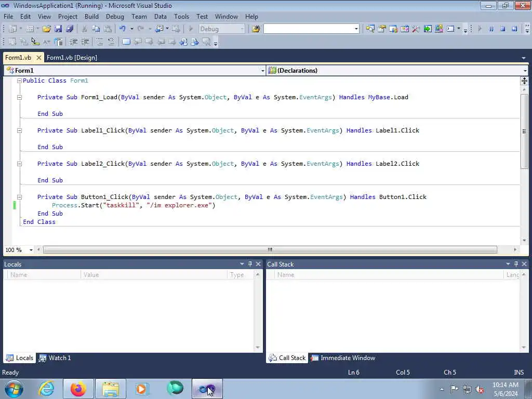Toggle auto-hide pin on Call Stack panel
Viewport: 532px width, 399px height.
[x=516, y=264]
